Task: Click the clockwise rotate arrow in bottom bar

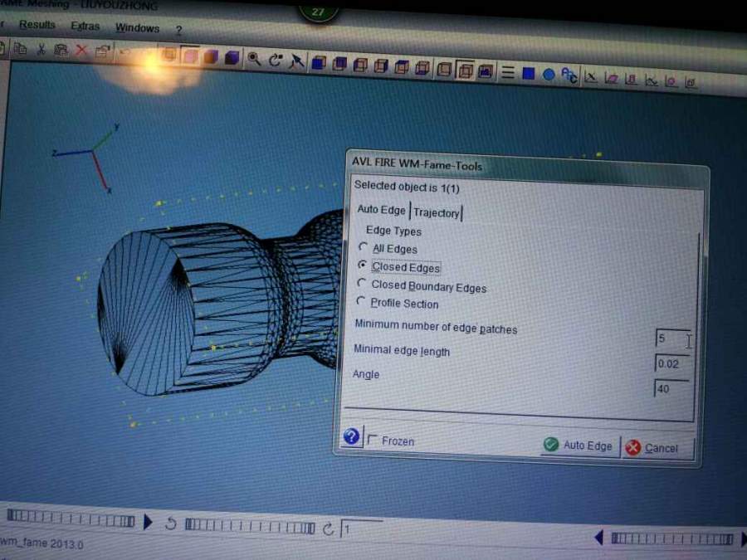Action: point(328,529)
